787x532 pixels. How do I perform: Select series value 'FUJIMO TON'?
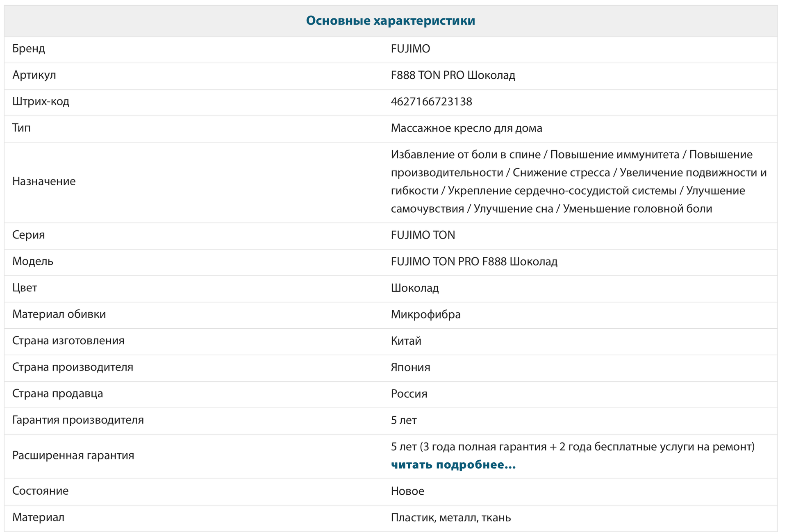423,235
